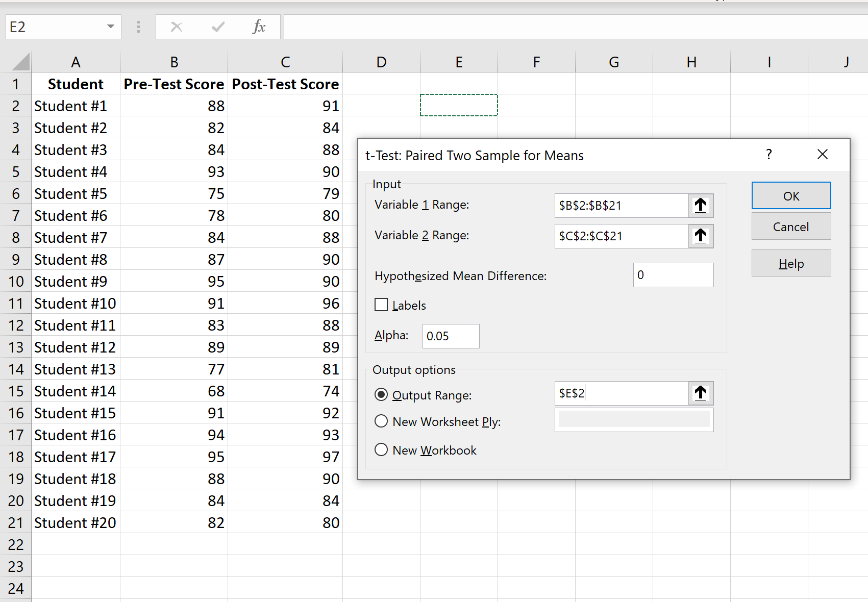This screenshot has width=868, height=602.
Task: Click the Variable 1 Range input field
Action: coord(622,206)
